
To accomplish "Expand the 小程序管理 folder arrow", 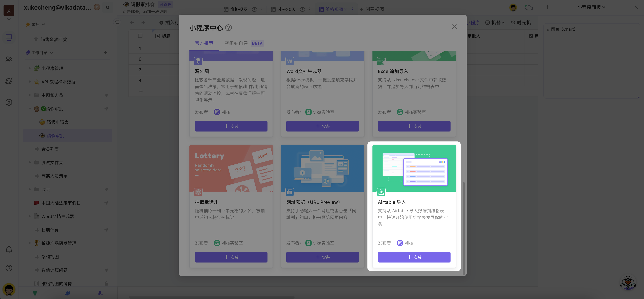I will tap(30, 68).
